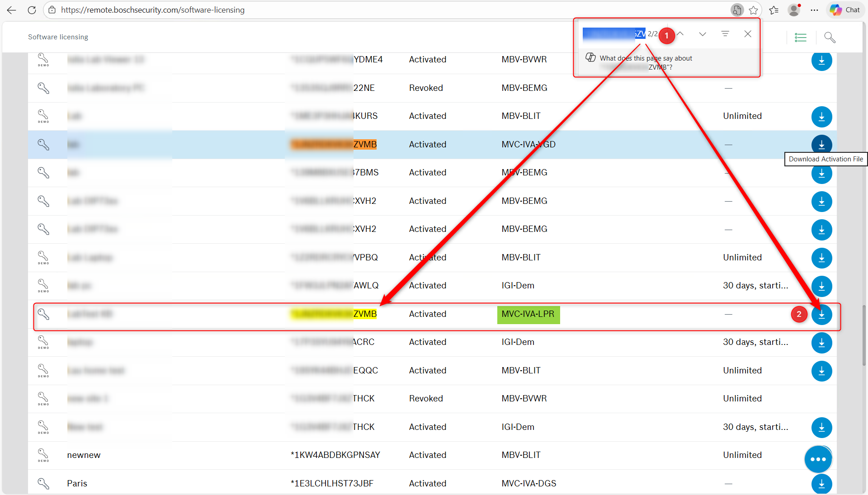
Task: Download activation file for YDME4 MBV-BVWR row
Action: [821, 61]
